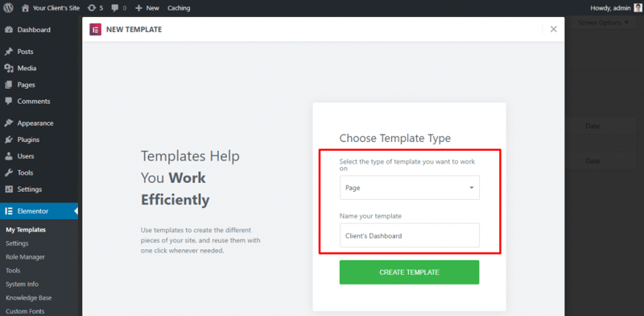This screenshot has height=316, width=644.
Task: Click the WordPress logo icon
Action: pos(8,8)
